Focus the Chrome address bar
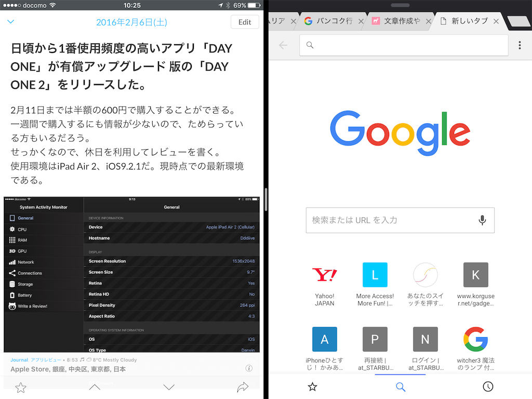Image resolution: width=532 pixels, height=399 pixels. pyautogui.click(x=404, y=45)
